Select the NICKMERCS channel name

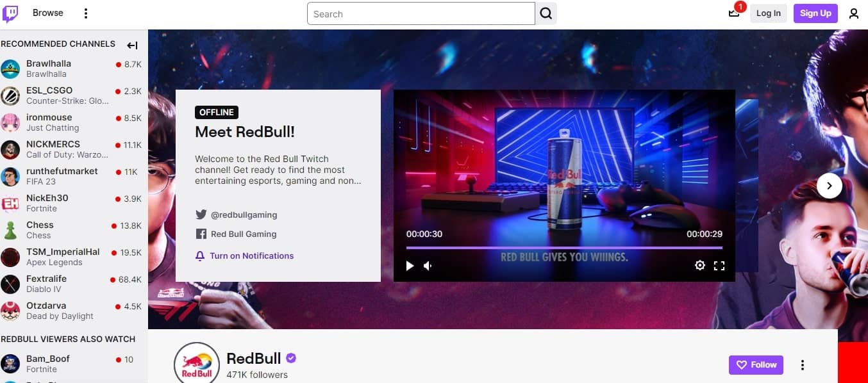(53, 144)
